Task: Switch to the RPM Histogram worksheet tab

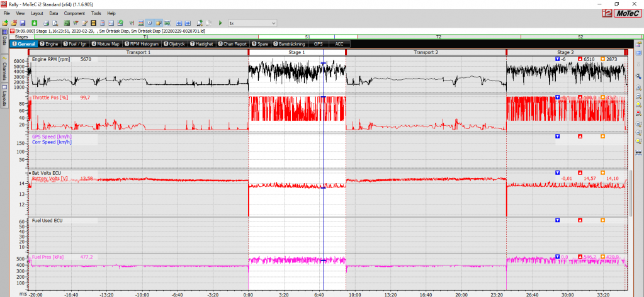Action: (142, 44)
